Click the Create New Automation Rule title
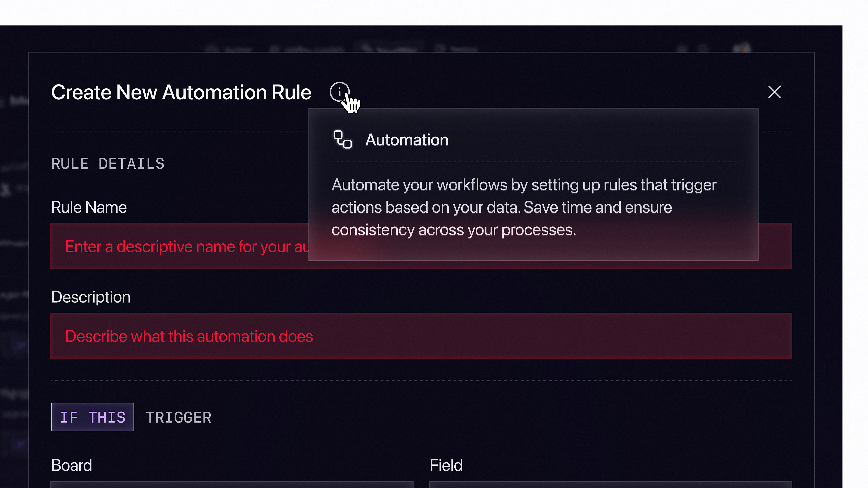868x488 pixels. click(x=181, y=92)
